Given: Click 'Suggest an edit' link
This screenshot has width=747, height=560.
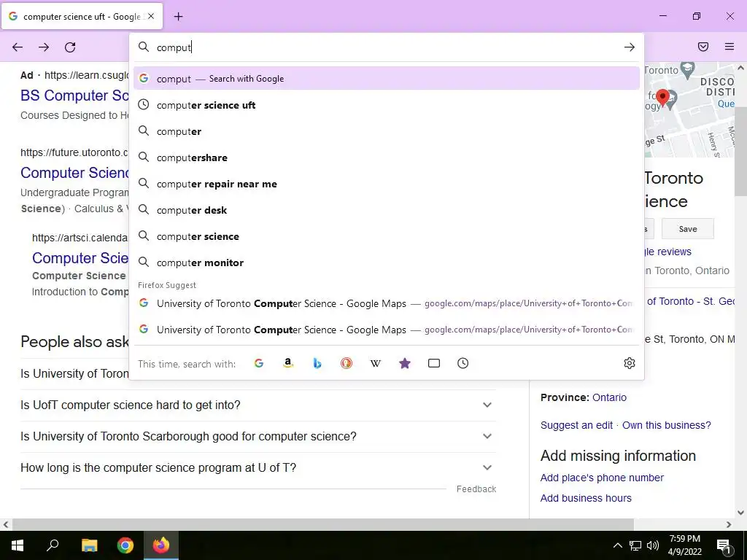Looking at the screenshot, I should click(x=576, y=425).
